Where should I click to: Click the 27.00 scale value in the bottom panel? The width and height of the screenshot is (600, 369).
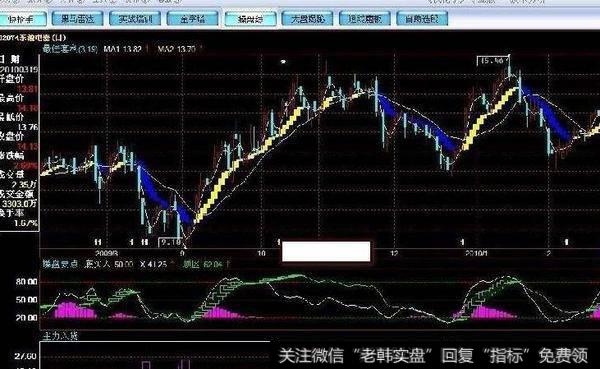[x=26, y=356]
